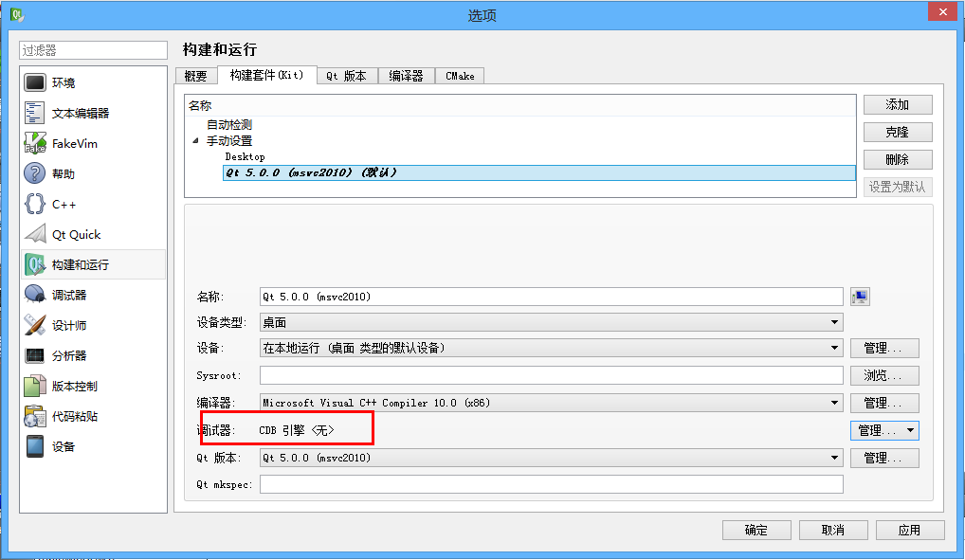Select the 环境 (Environment) sidebar icon
The width and height of the screenshot is (965, 560).
[x=35, y=81]
